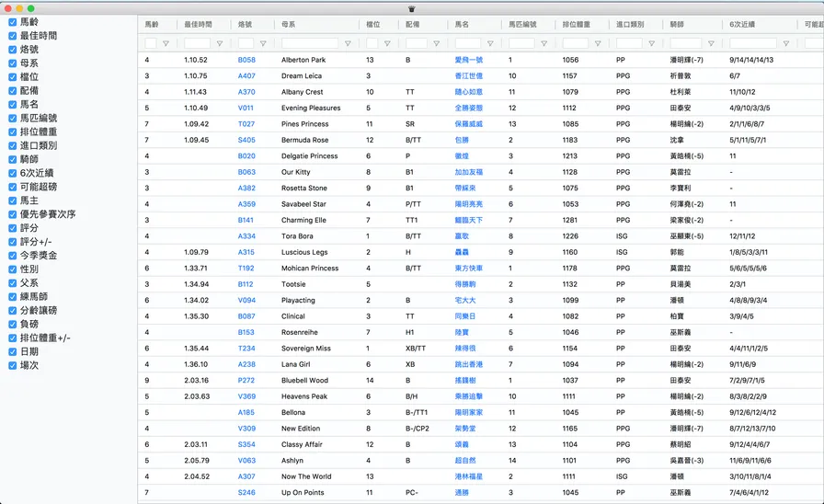Open the filter funnel for the 母系 column
The width and height of the screenshot is (824, 504).
[x=348, y=43]
